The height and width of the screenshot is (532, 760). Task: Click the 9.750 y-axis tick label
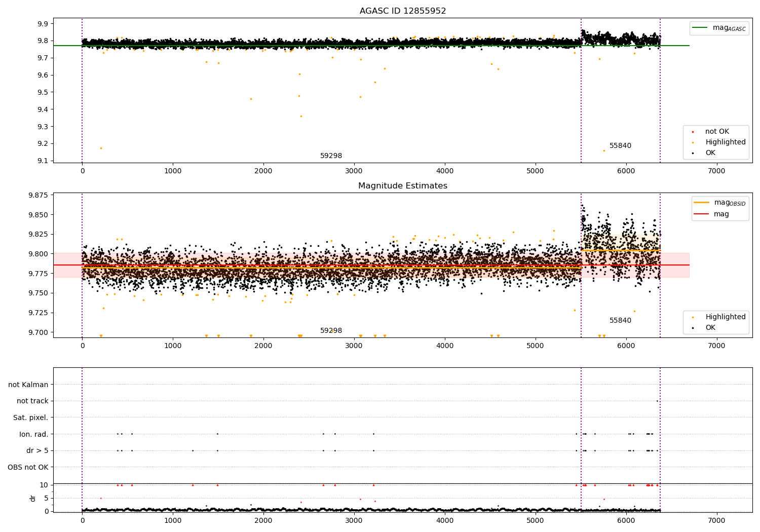40,293
